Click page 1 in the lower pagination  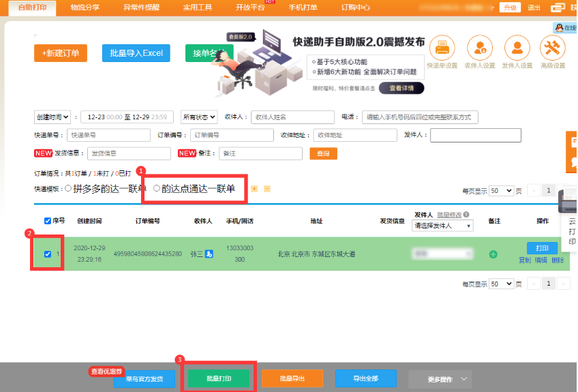[549, 284]
